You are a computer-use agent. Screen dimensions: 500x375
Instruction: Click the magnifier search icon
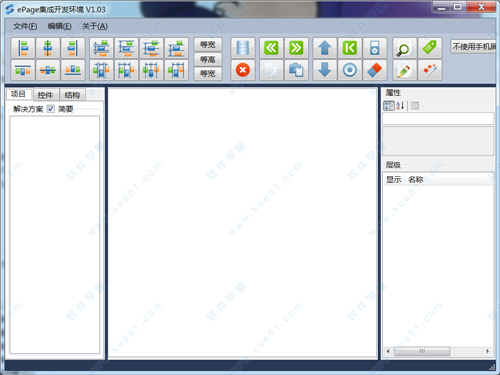pyautogui.click(x=405, y=48)
